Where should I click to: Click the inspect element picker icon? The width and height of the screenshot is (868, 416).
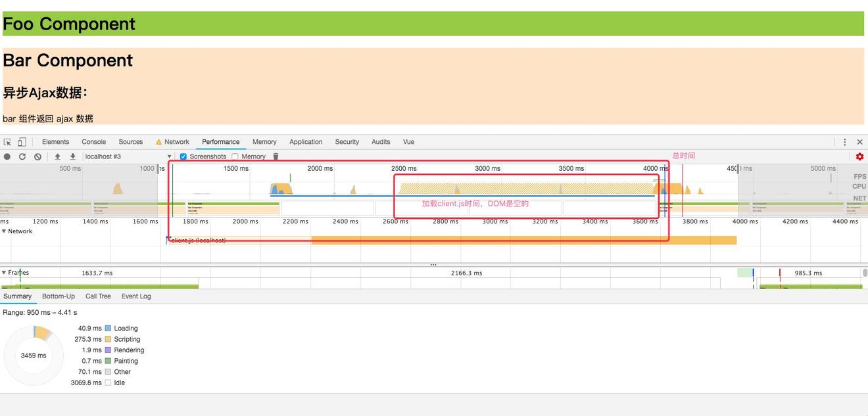[7, 142]
